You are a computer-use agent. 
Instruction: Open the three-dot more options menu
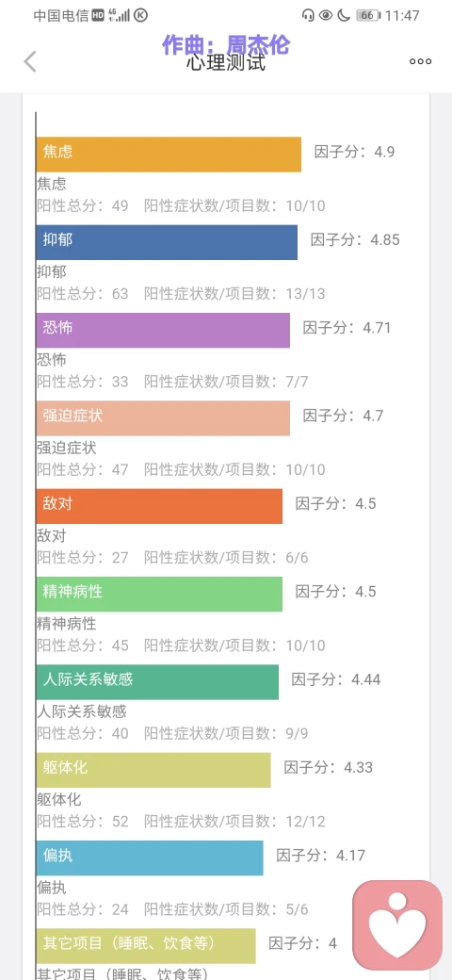tap(420, 61)
